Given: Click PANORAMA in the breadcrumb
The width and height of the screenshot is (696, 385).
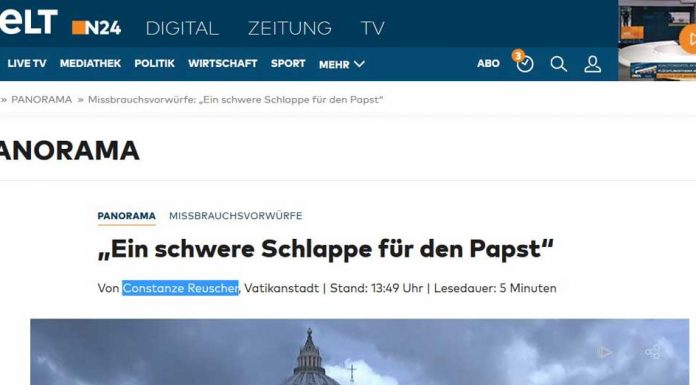Looking at the screenshot, I should pyautogui.click(x=42, y=99).
